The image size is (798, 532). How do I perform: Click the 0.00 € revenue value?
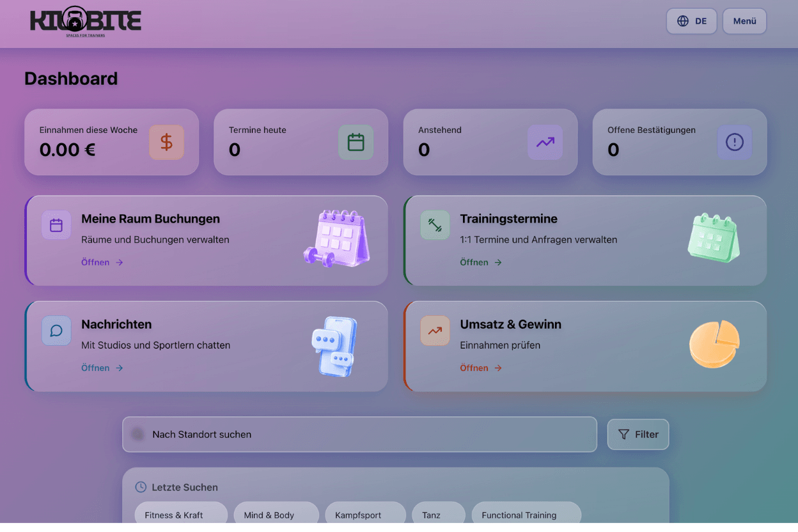coord(67,150)
